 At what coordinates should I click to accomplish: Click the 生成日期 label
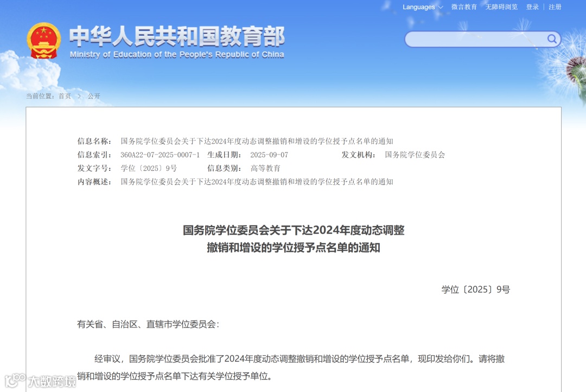tap(224, 155)
